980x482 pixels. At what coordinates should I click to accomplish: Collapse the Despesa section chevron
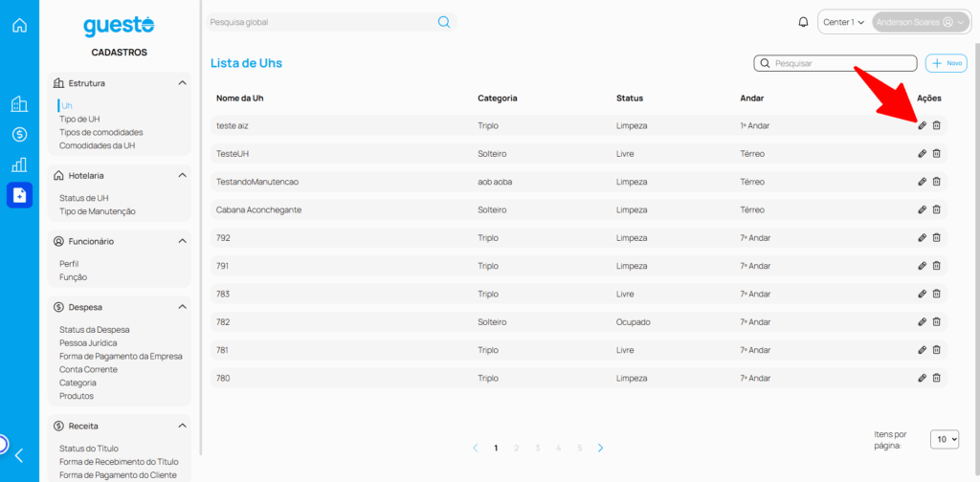point(182,307)
